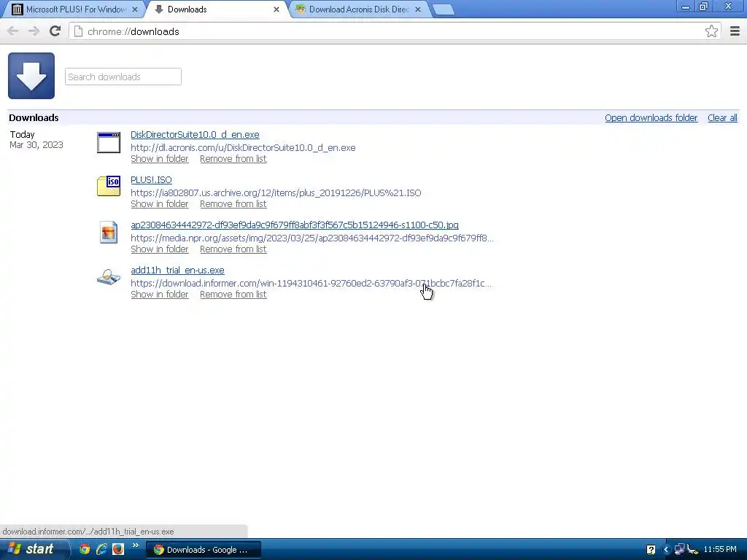Click the Mar 30, 2023 date text
Viewport: 747px width, 560px height.
pos(36,145)
